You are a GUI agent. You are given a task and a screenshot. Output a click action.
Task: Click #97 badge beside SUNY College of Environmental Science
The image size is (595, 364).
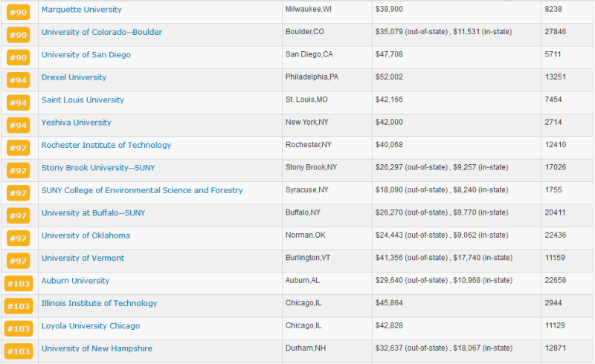click(18, 193)
